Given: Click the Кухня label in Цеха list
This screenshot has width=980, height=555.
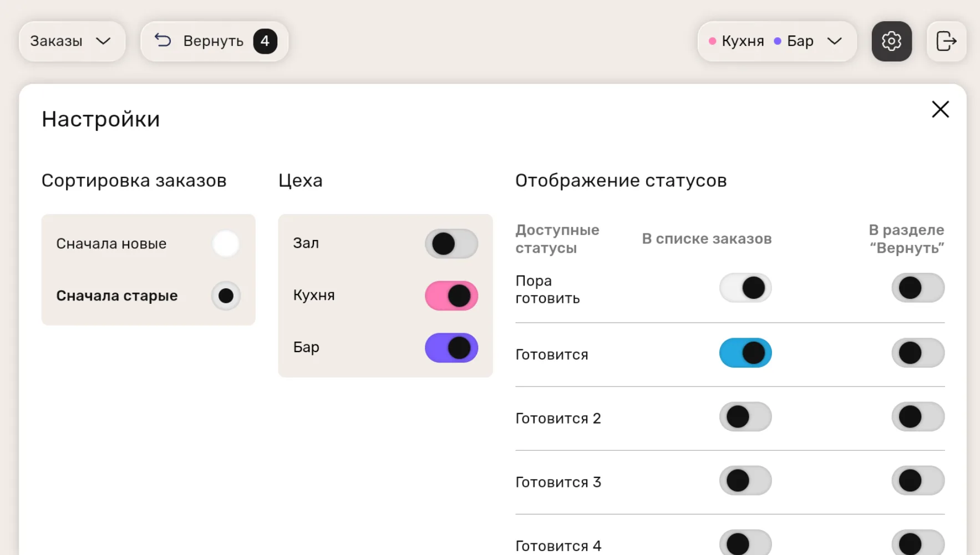Looking at the screenshot, I should coord(314,295).
